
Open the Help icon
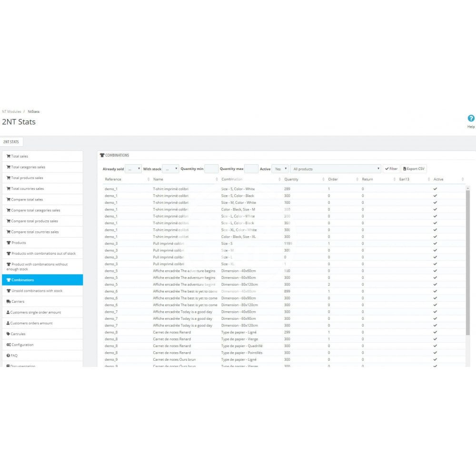pos(471,119)
